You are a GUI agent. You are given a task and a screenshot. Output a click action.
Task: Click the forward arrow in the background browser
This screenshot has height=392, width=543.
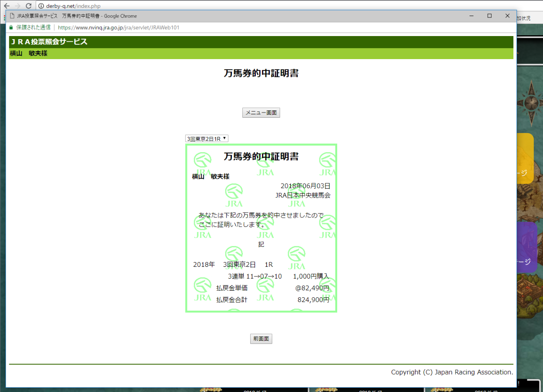[x=17, y=6]
